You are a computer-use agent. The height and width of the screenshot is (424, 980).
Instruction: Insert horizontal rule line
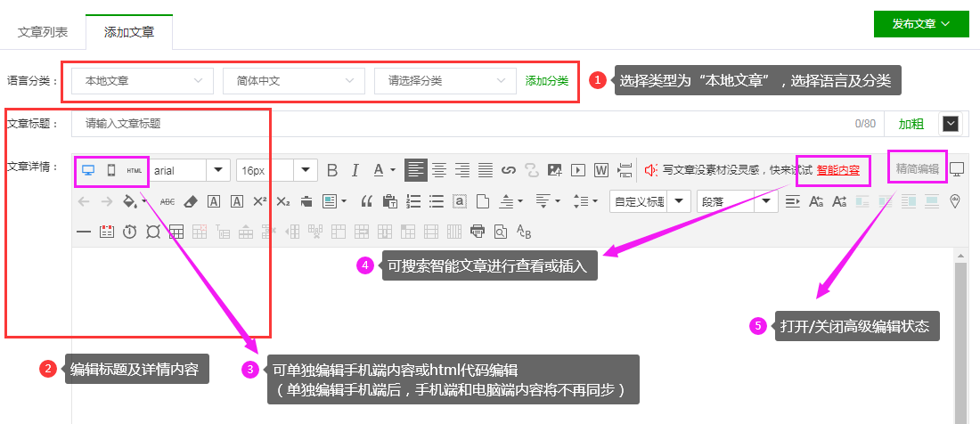[84, 232]
